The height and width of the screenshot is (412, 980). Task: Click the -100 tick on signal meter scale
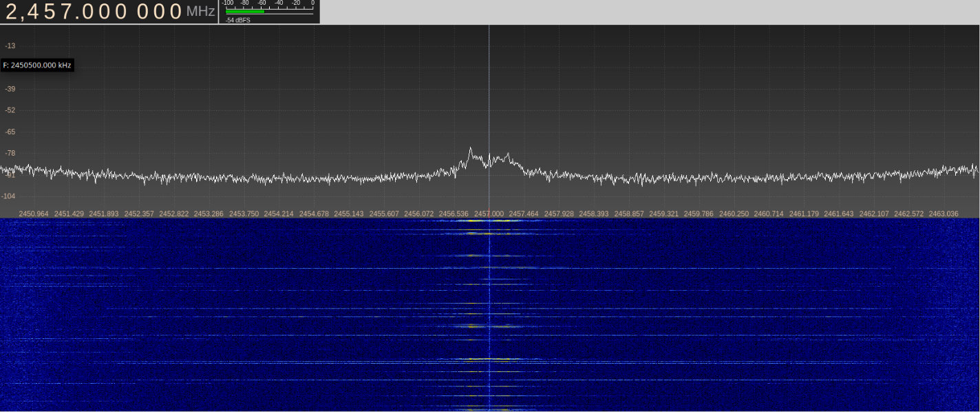pyautogui.click(x=227, y=3)
